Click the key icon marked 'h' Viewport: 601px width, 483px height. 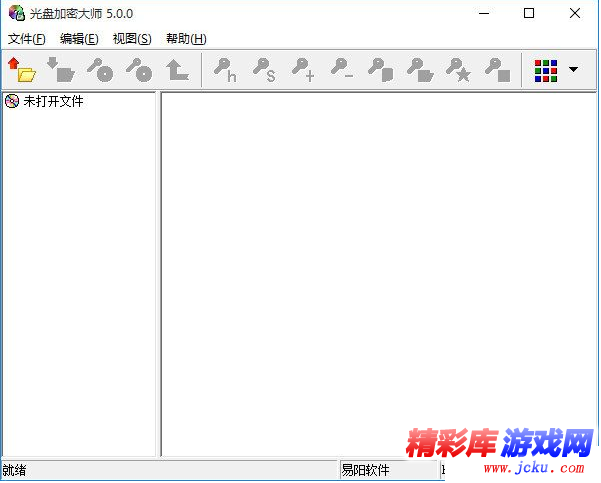pos(226,70)
